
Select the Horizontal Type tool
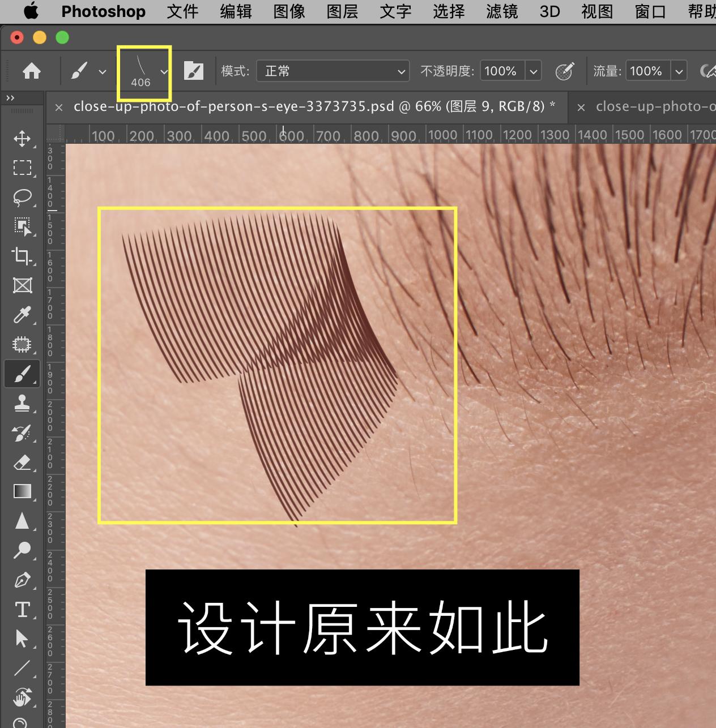22,609
